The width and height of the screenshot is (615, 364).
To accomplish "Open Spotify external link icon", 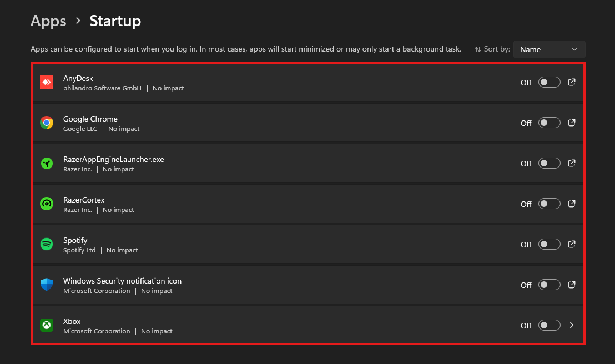I will click(572, 244).
